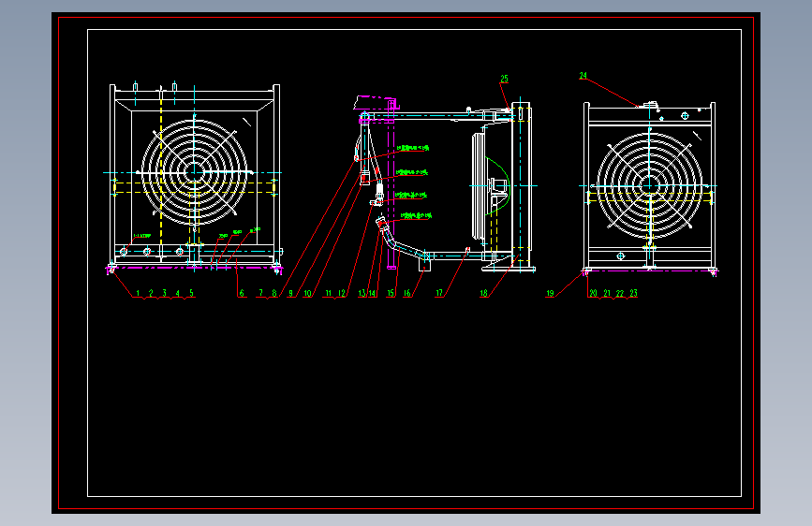Viewport: 812px width, 526px height.
Task: Select part callout number 8
Action: [x=274, y=293]
